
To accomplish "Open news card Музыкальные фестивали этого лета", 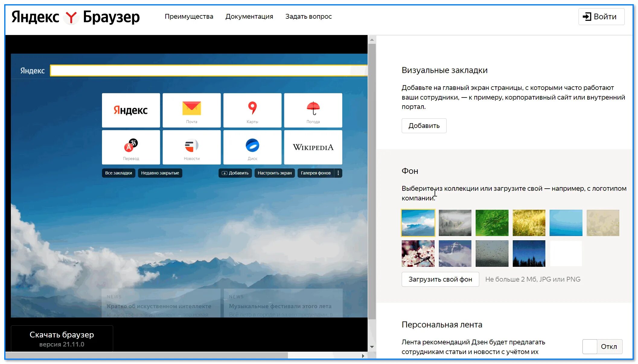I will (283, 304).
